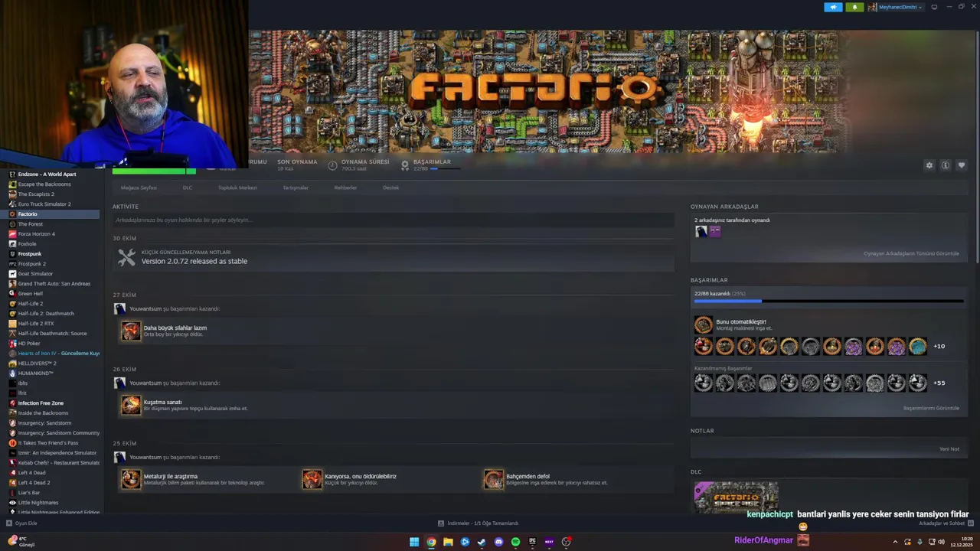Click wrench icon of the patch notes entry
The height and width of the screenshot is (551, 980).
[x=126, y=257]
